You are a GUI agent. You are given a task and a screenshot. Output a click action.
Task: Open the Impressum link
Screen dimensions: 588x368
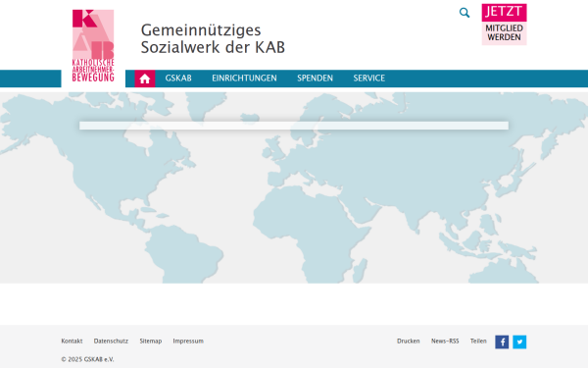tap(188, 341)
